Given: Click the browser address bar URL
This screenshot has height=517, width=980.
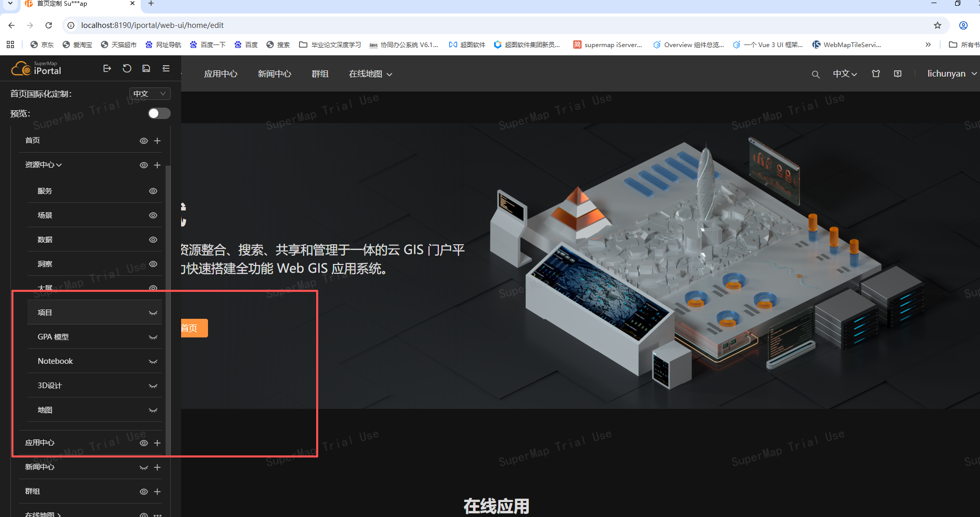Looking at the screenshot, I should point(152,25).
